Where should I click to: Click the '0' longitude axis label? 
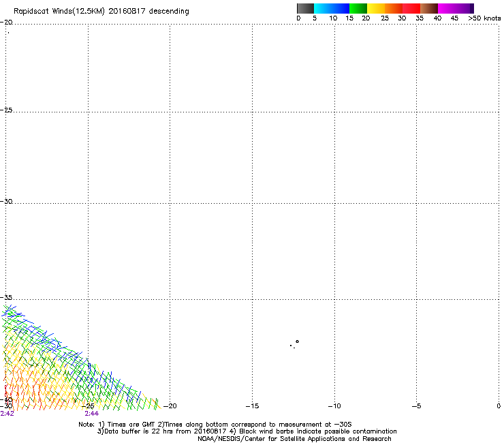(499, 406)
